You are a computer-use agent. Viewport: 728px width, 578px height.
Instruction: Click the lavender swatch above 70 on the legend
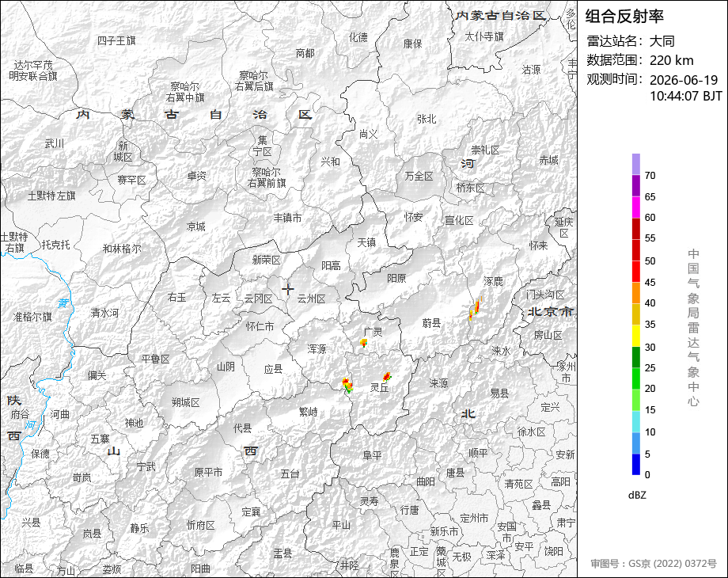[x=636, y=164]
